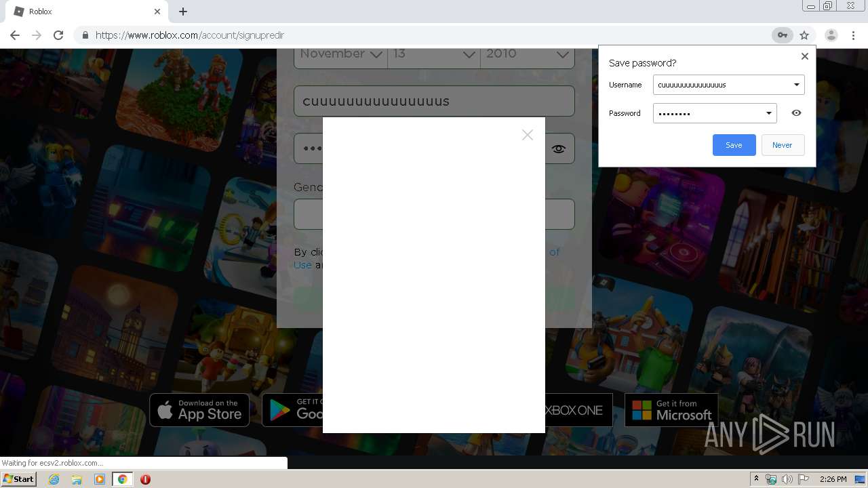Click the Xbox One badge
The image size is (868, 488).
578,410
